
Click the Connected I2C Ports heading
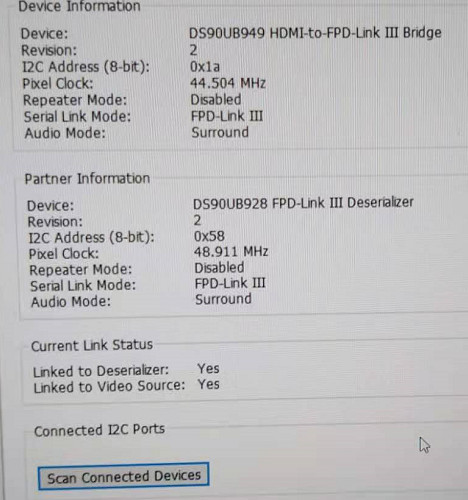coord(100,430)
